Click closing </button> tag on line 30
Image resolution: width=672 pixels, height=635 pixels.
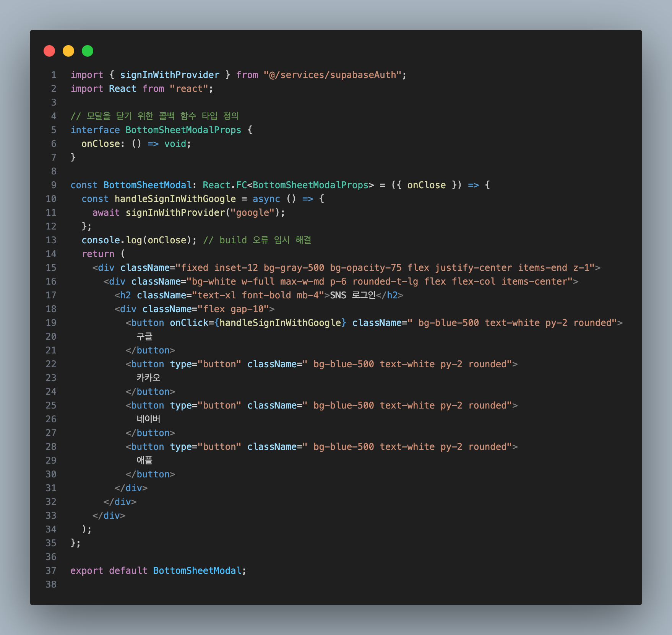(150, 474)
